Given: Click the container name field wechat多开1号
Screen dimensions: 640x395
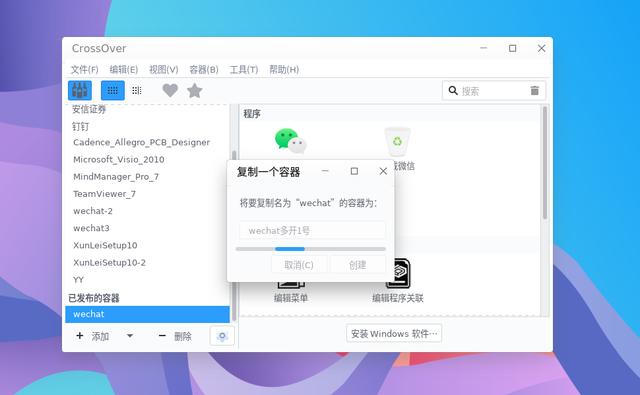Looking at the screenshot, I should click(312, 231).
